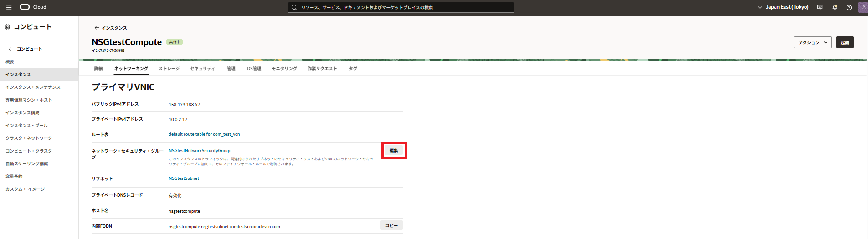This screenshot has height=239, width=868.
Task: Open カスタム・イメージ in the sidebar
Action: [x=25, y=189]
